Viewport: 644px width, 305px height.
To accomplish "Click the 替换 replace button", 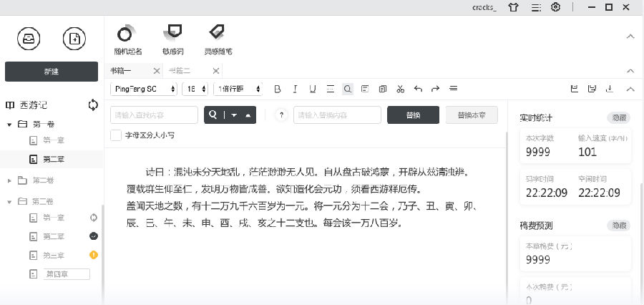I will 413,115.
